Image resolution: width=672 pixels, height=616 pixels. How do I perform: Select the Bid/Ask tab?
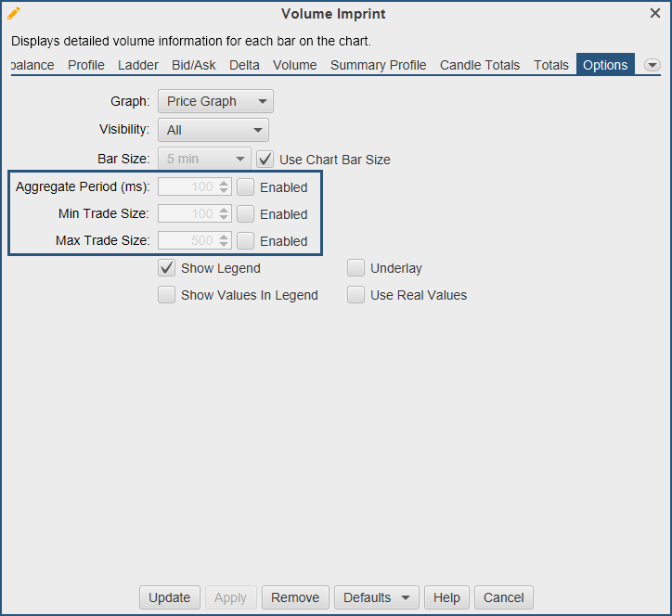click(x=193, y=65)
